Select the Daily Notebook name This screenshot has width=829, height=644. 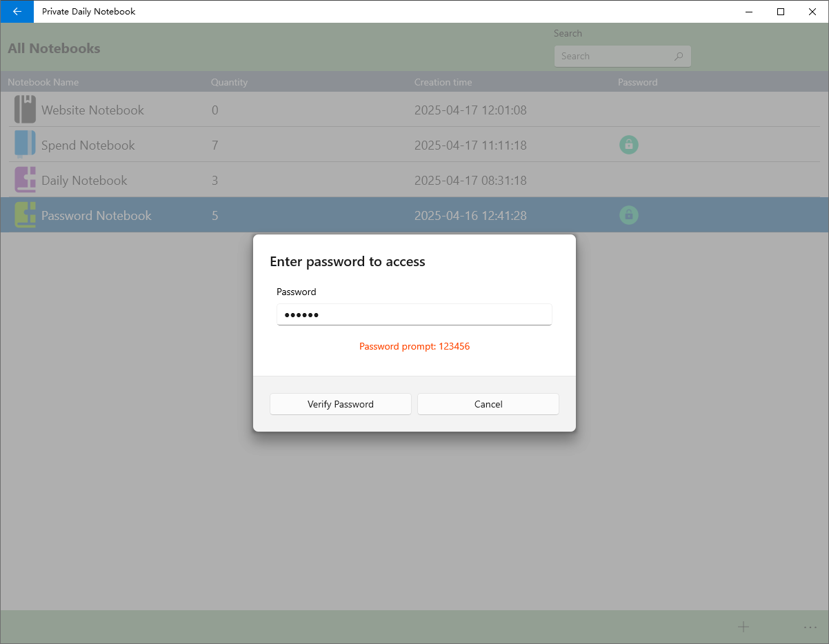click(84, 181)
